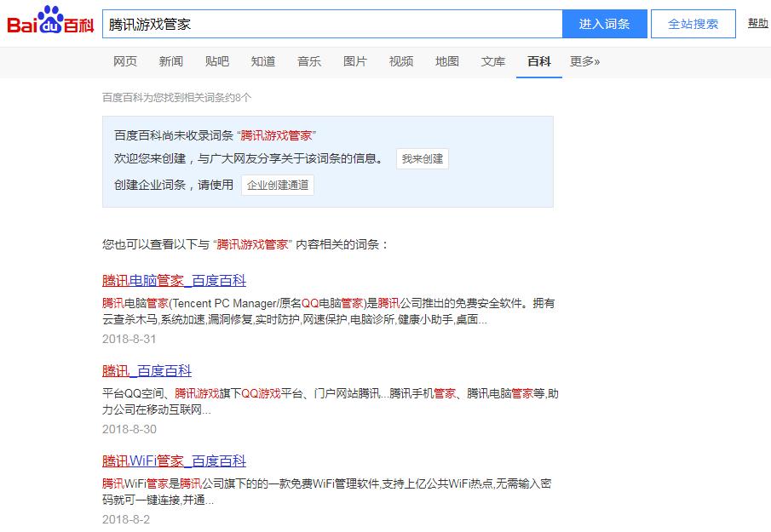Click inside the search input box

pos(332,22)
